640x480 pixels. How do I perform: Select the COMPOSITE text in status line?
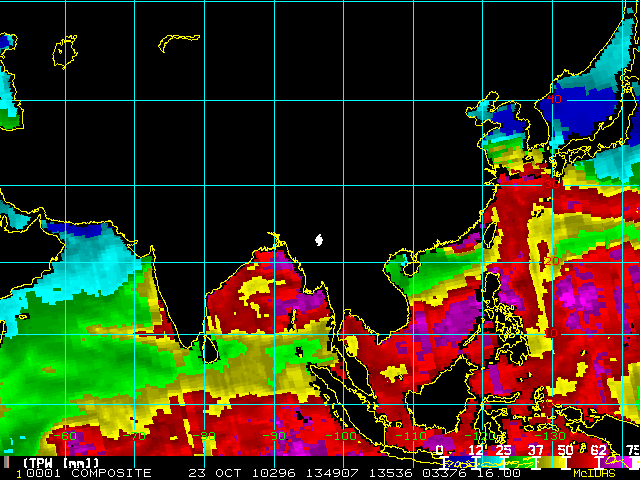tap(110, 473)
